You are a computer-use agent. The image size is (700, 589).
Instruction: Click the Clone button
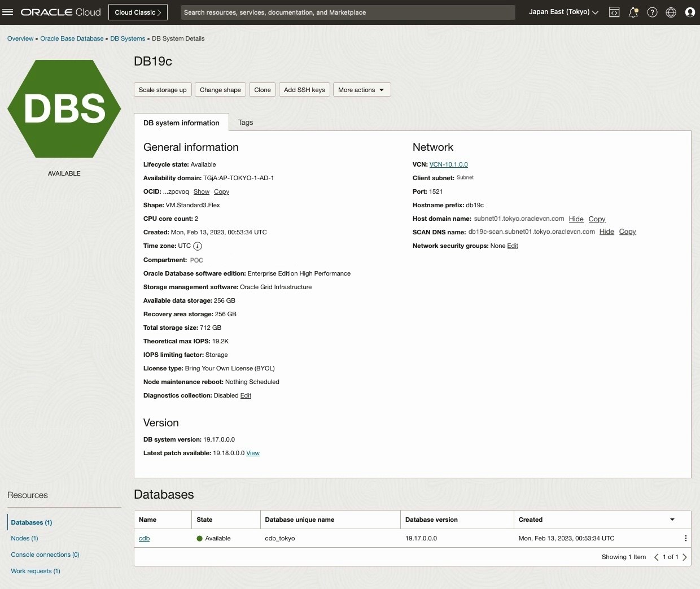coord(262,90)
